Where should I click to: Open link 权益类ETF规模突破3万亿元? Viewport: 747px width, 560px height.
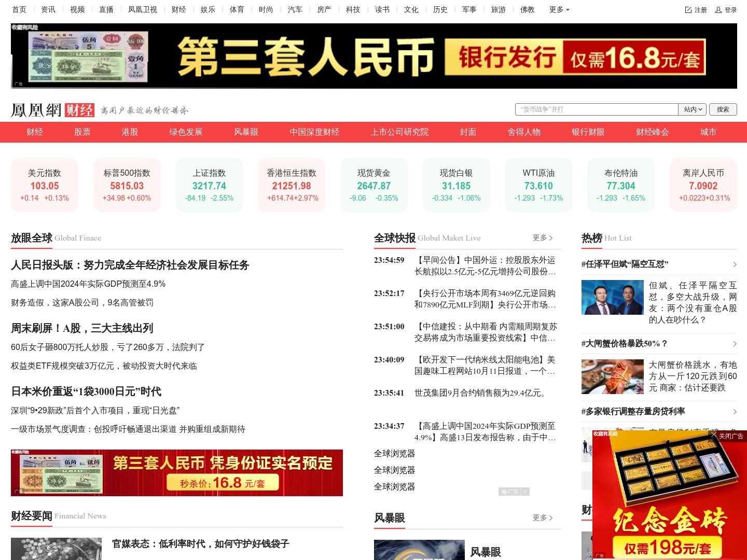(104, 366)
